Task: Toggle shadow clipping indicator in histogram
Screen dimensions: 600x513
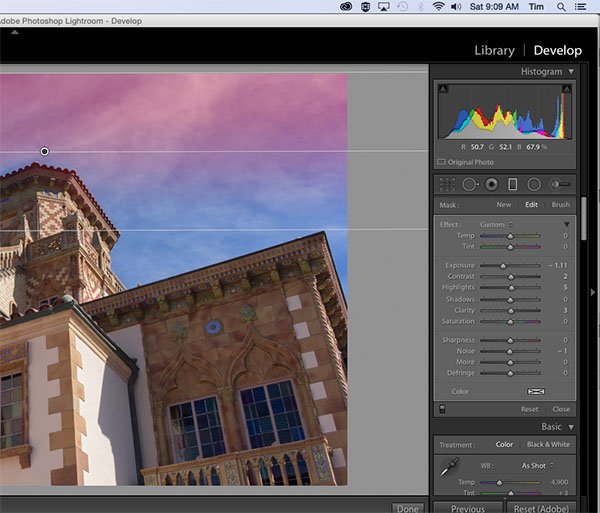Action: 442,90
